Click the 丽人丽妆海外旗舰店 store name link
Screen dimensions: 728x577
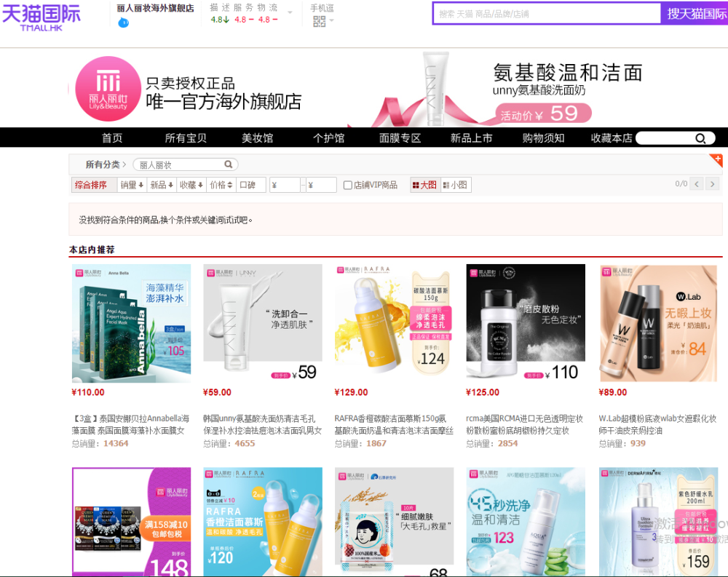pos(155,8)
